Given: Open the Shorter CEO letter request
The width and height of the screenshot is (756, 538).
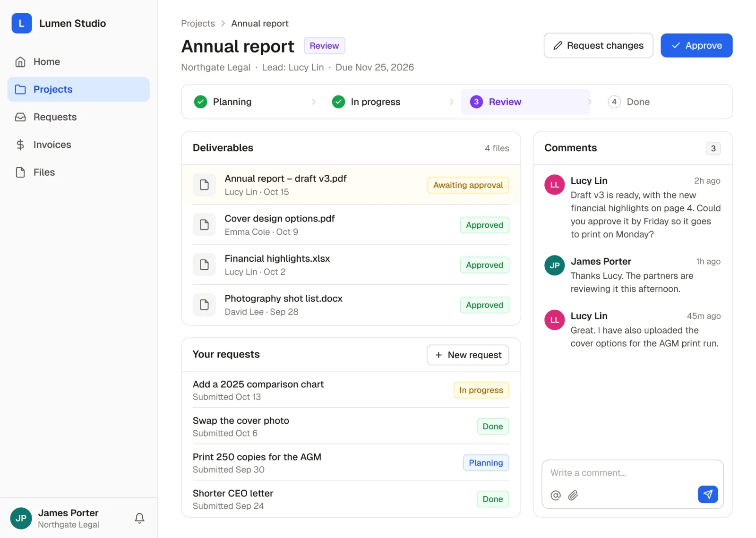Looking at the screenshot, I should [x=351, y=499].
